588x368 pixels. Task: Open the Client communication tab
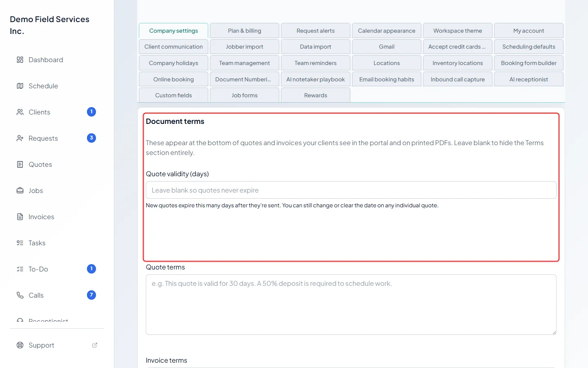tap(174, 47)
